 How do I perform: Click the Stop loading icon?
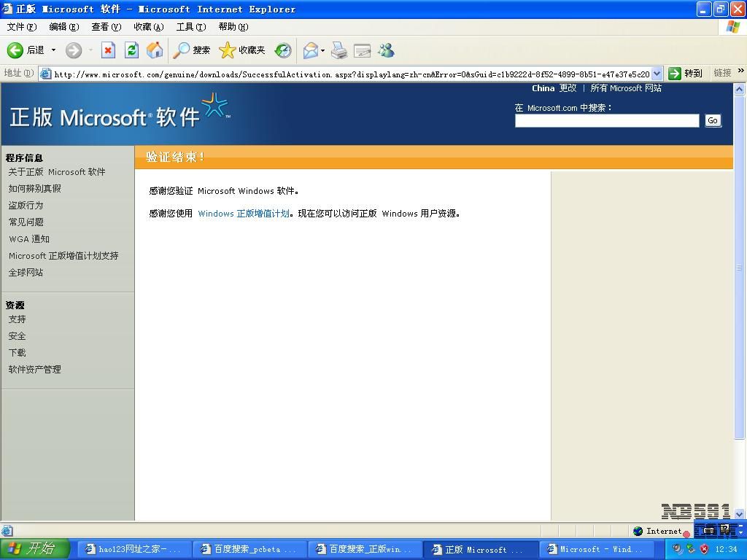pos(108,50)
